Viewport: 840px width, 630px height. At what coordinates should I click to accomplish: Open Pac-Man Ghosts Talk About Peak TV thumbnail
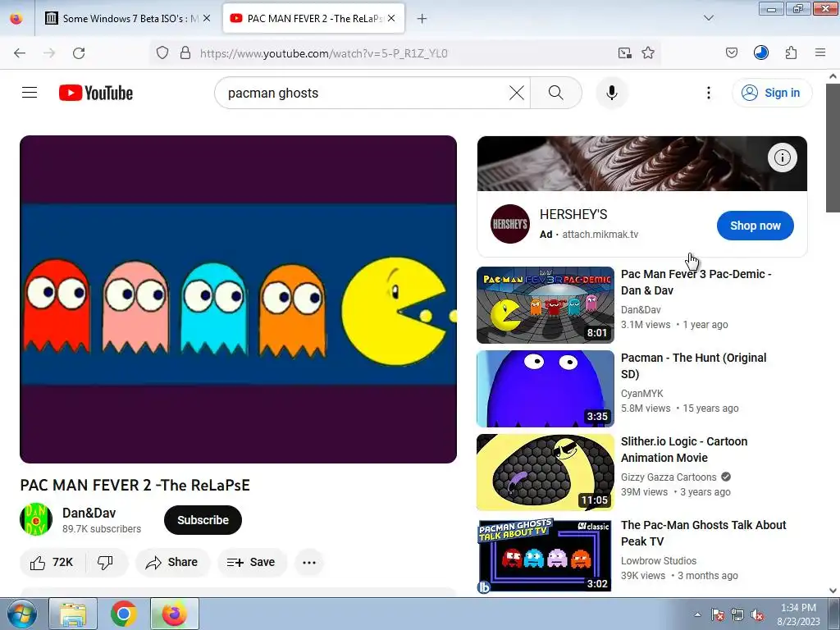[546, 555]
